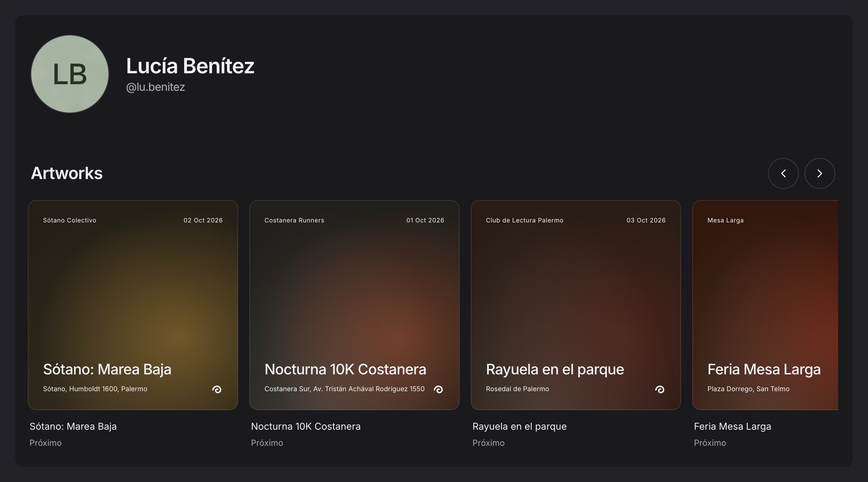
Task: Open Lucía Benítez's LB avatar
Action: (x=70, y=74)
